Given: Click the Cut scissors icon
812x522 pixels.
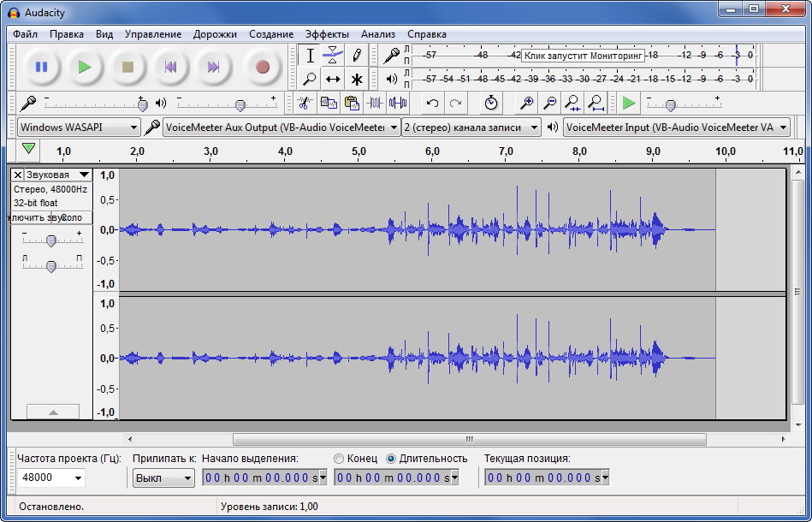Looking at the screenshot, I should [x=305, y=103].
